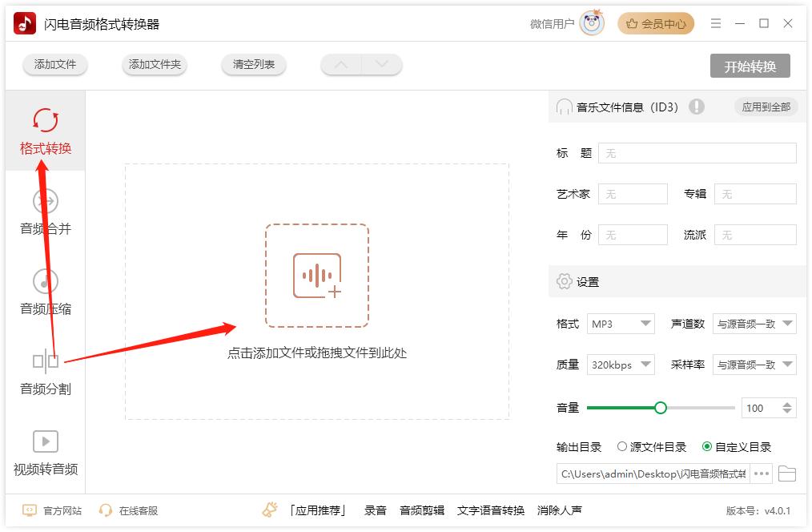
Task: Switch to 音频压缩 mode
Action: [46, 292]
